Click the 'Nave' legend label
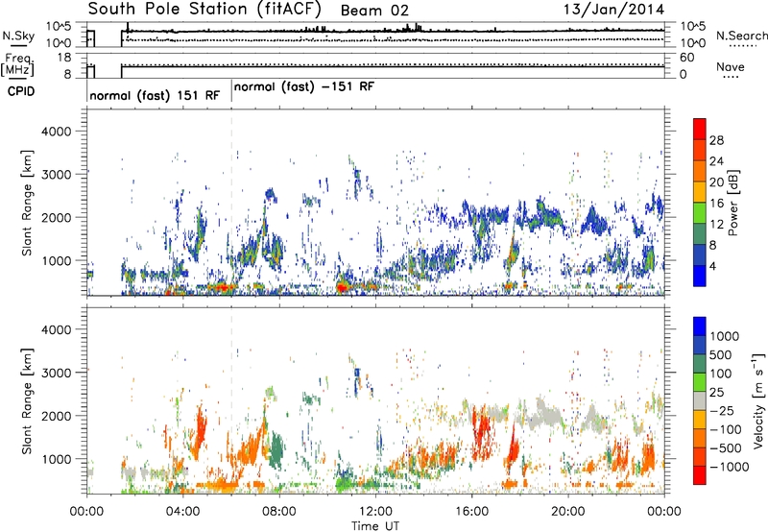 pyautogui.click(x=730, y=66)
